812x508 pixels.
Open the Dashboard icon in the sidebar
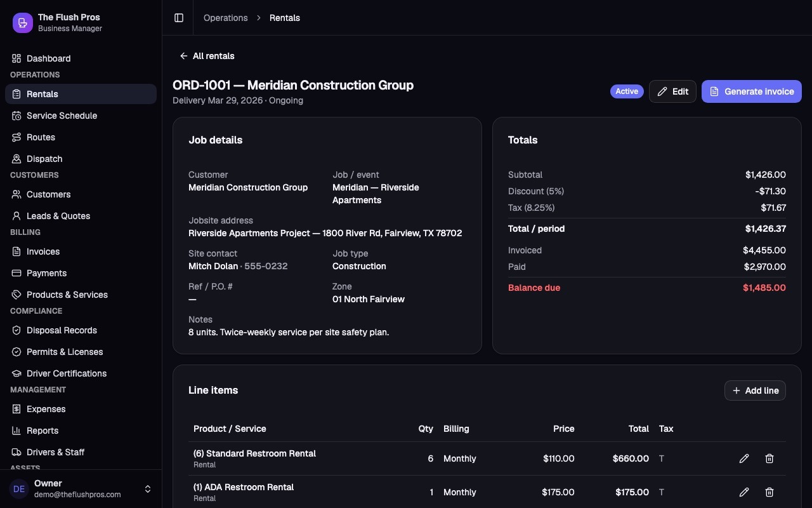[16, 58]
